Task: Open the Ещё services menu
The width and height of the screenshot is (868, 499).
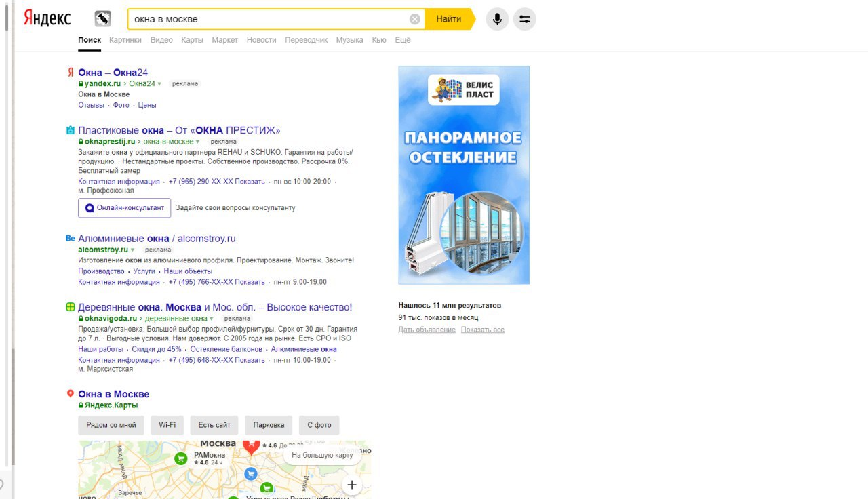Action: click(403, 40)
